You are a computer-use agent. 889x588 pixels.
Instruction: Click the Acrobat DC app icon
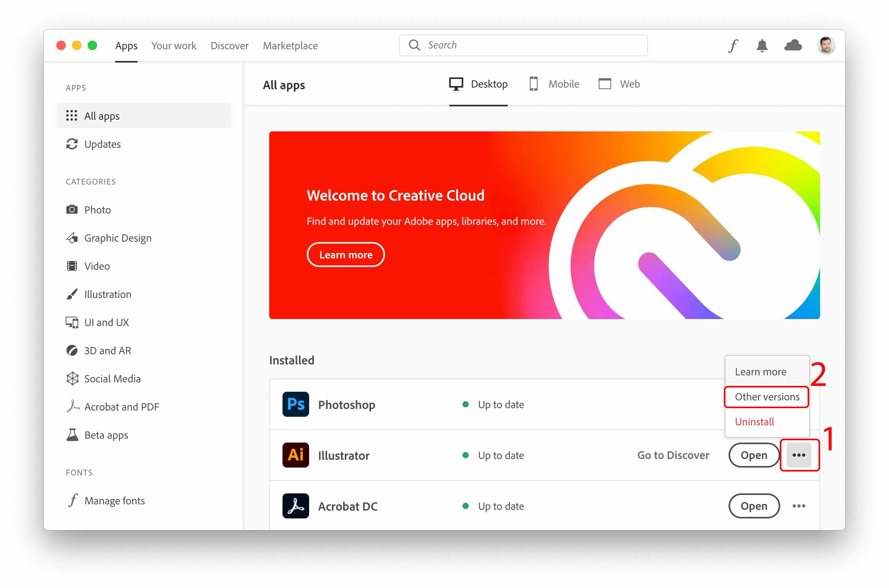[x=296, y=506]
